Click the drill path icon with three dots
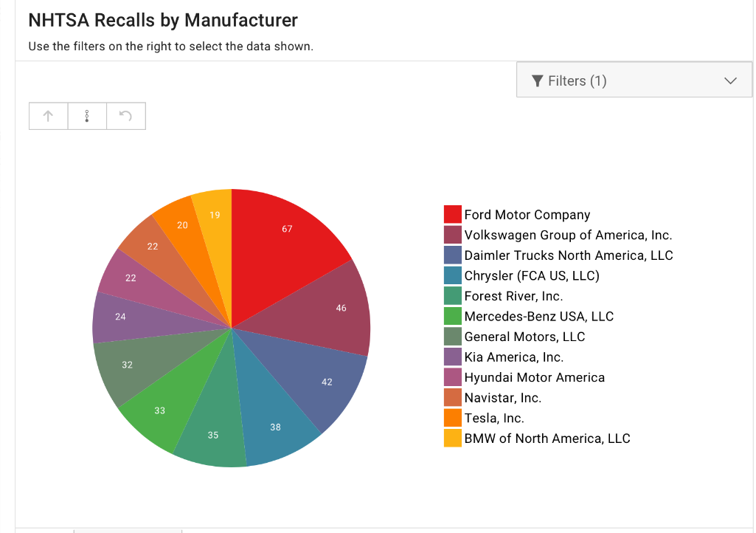This screenshot has width=756, height=533. point(87,116)
